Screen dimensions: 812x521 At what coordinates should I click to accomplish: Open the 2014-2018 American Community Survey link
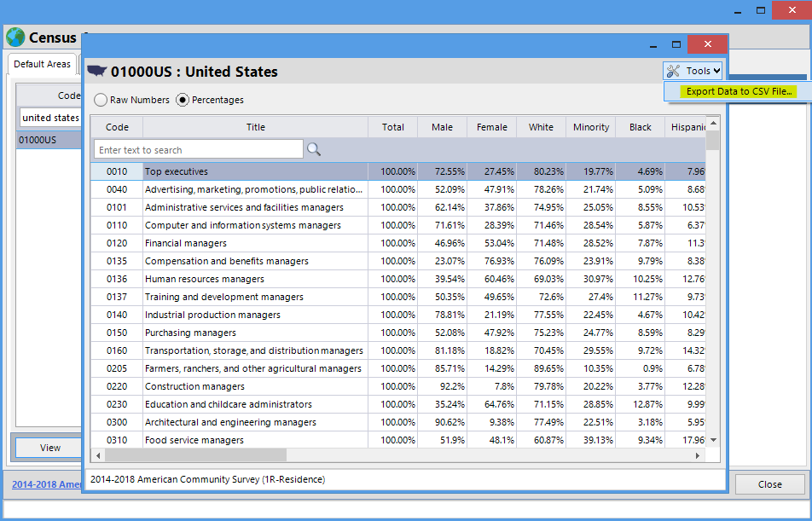[47, 484]
